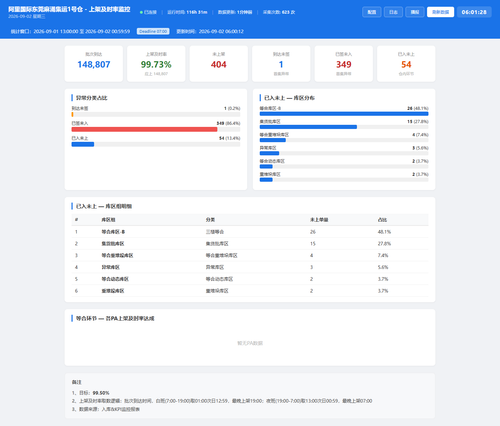Click the 99.50% target value in notes

point(101,393)
